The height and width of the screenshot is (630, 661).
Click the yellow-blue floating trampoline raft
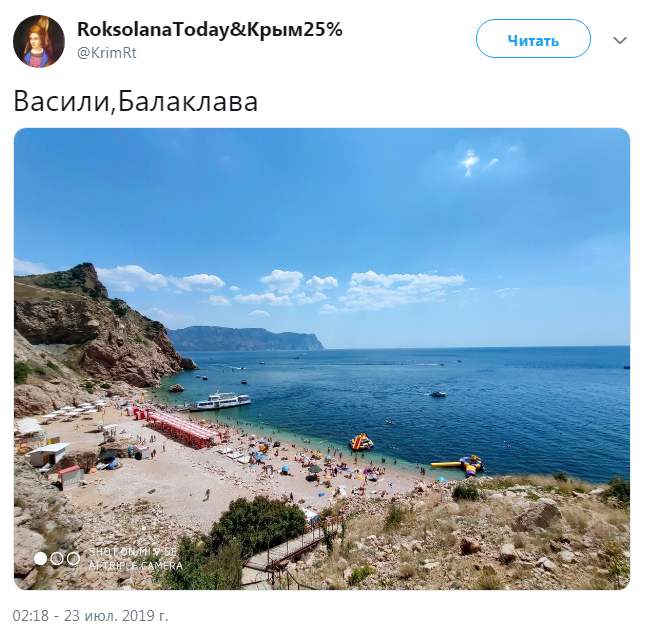[458, 464]
